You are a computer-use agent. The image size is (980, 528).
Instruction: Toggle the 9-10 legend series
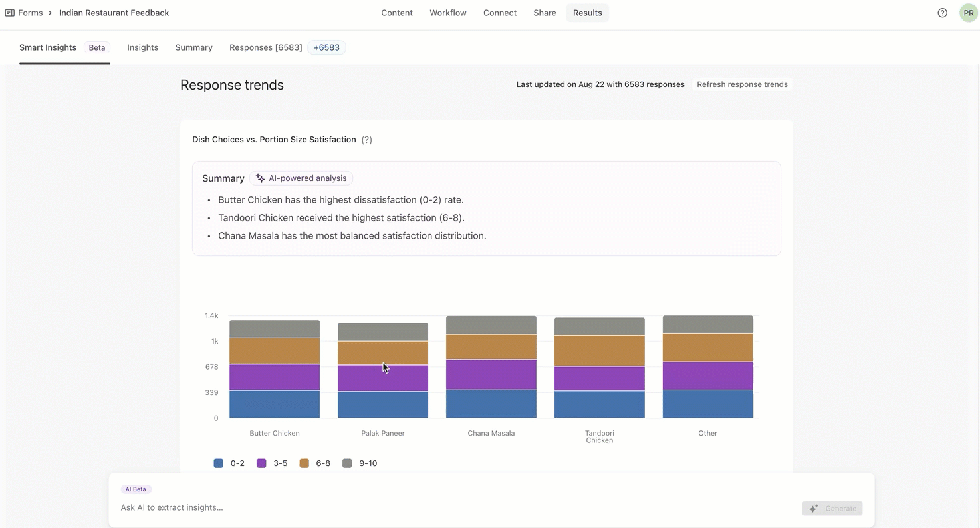pyautogui.click(x=360, y=463)
